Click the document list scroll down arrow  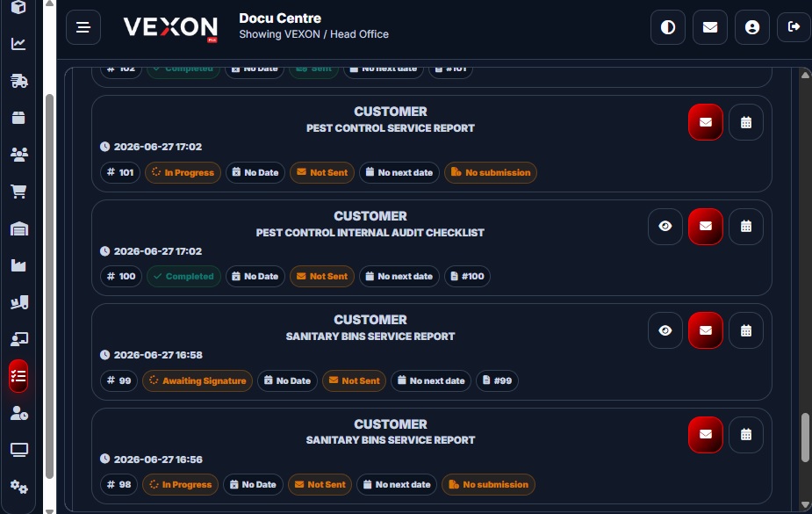click(805, 504)
